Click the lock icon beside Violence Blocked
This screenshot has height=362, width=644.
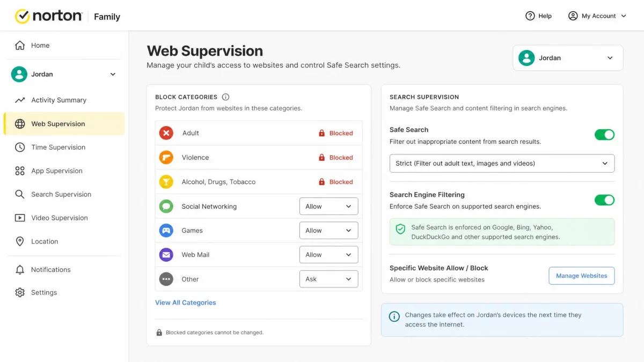tap(322, 158)
